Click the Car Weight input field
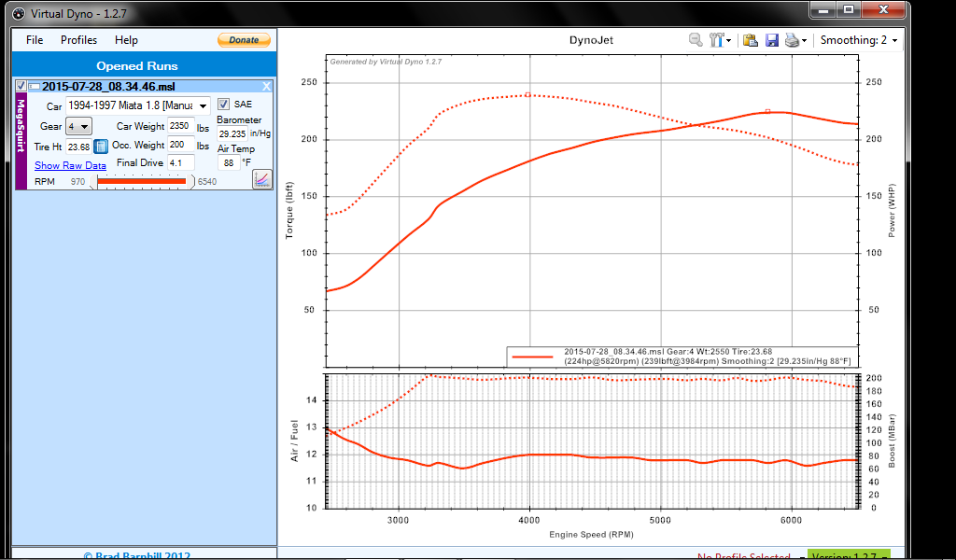The width and height of the screenshot is (956, 560). pyautogui.click(x=180, y=126)
